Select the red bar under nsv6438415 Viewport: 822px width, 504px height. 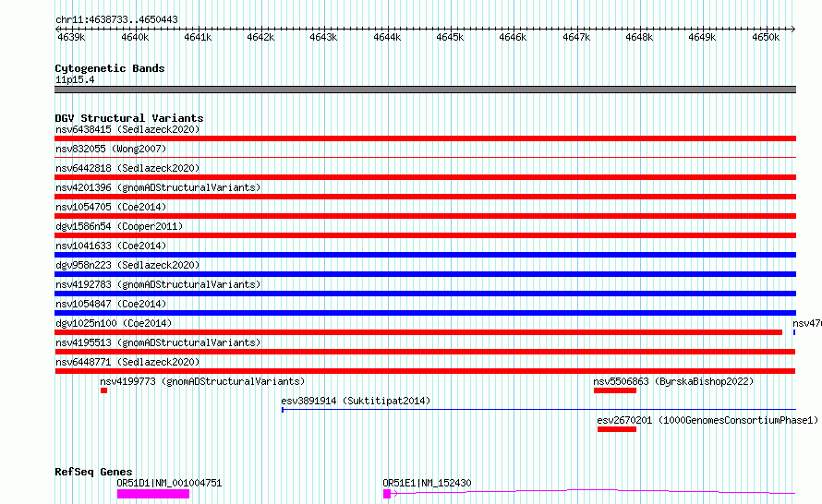point(425,138)
